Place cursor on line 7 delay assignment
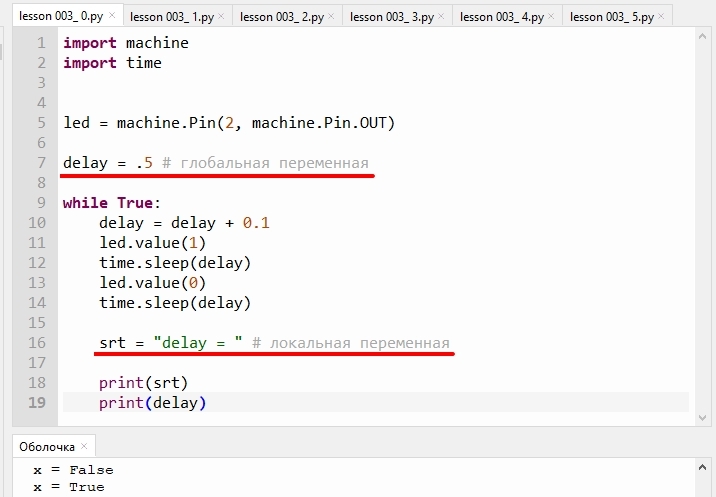 pyautogui.click(x=107, y=163)
